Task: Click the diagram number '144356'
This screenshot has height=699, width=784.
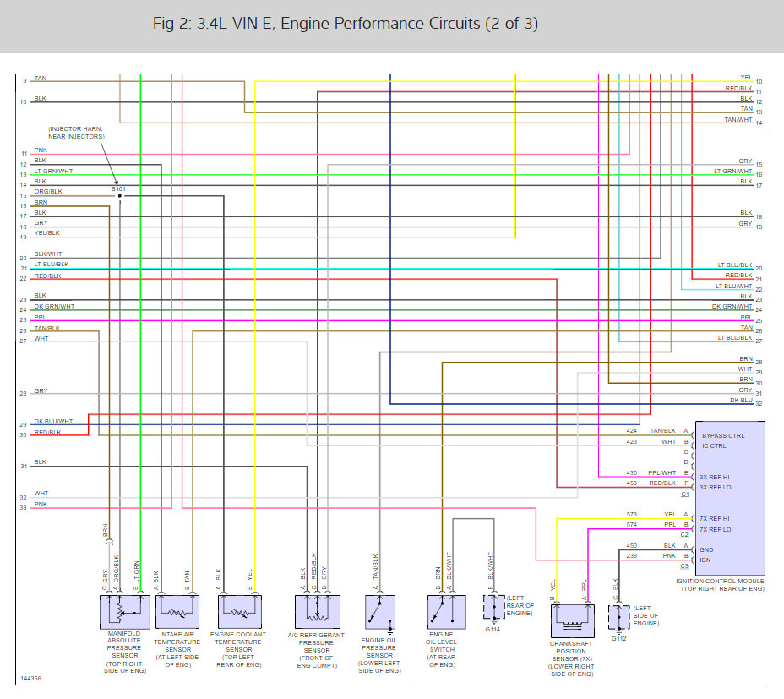Action: (31, 679)
